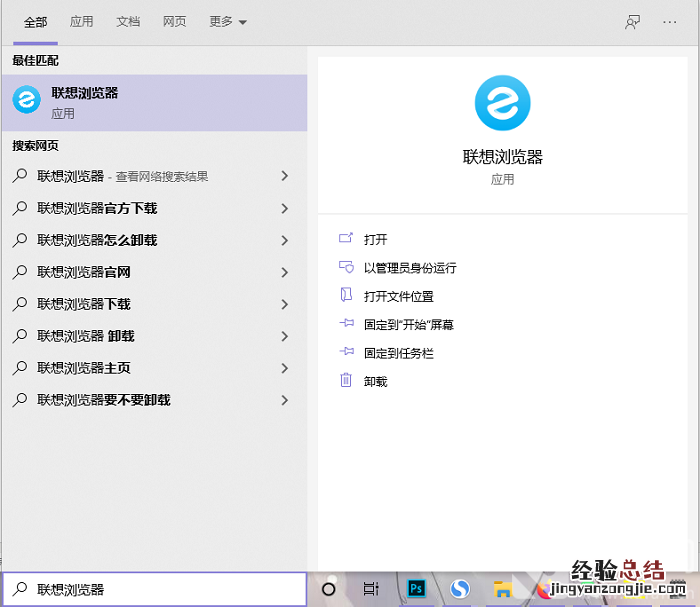Image resolution: width=700 pixels, height=607 pixels.
Task: Select the 网页 tab
Action: click(174, 22)
